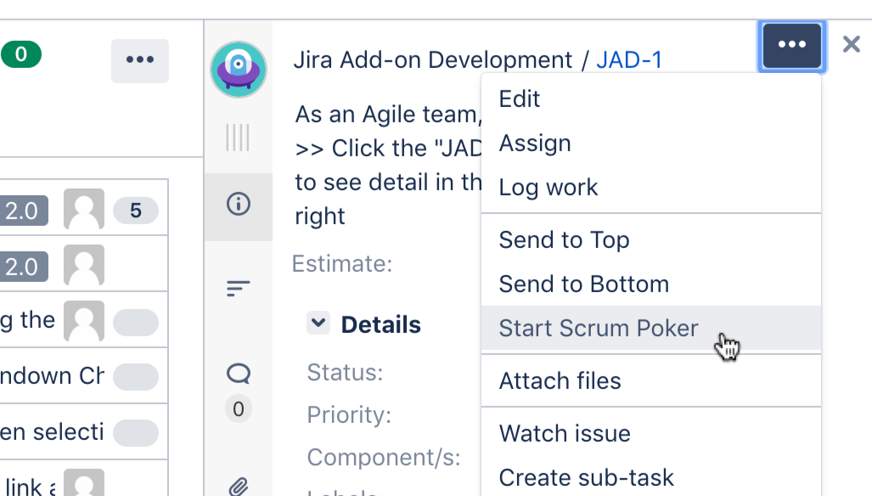Screen dimensions: 872x496
Task: Close the issue detail panel
Action: [851, 45]
